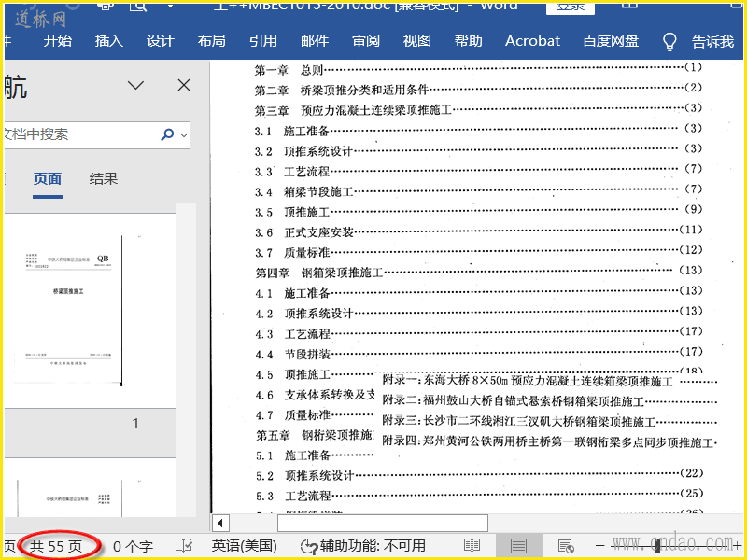Switch to Web Layout view

(565, 545)
